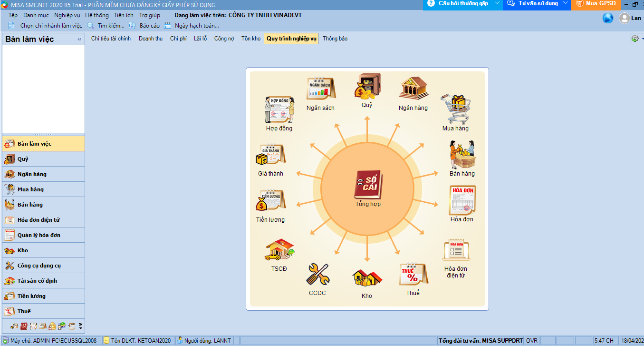The image size is (644, 346).
Task: Expand Tư vấn sử dụng dropdown arrow
Action: tap(565, 4)
